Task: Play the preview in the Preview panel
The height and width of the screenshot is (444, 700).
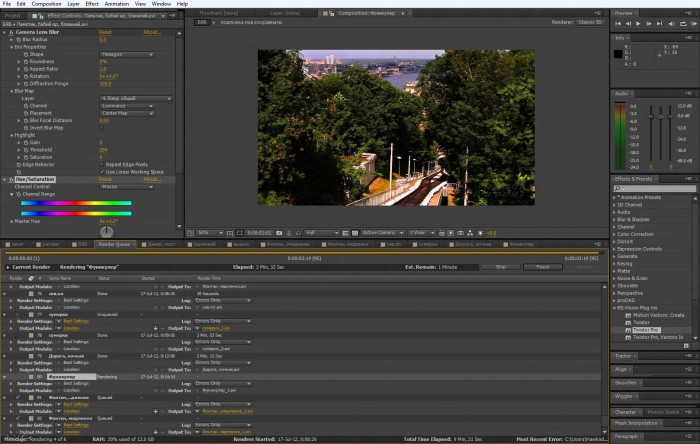Action: click(638, 24)
